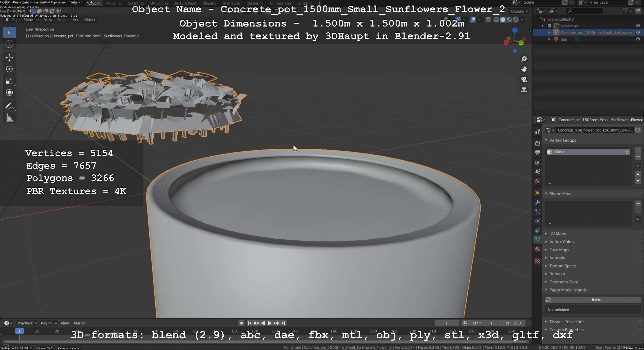Select the Transform tool in toolbar
644x350 pixels.
[9, 93]
